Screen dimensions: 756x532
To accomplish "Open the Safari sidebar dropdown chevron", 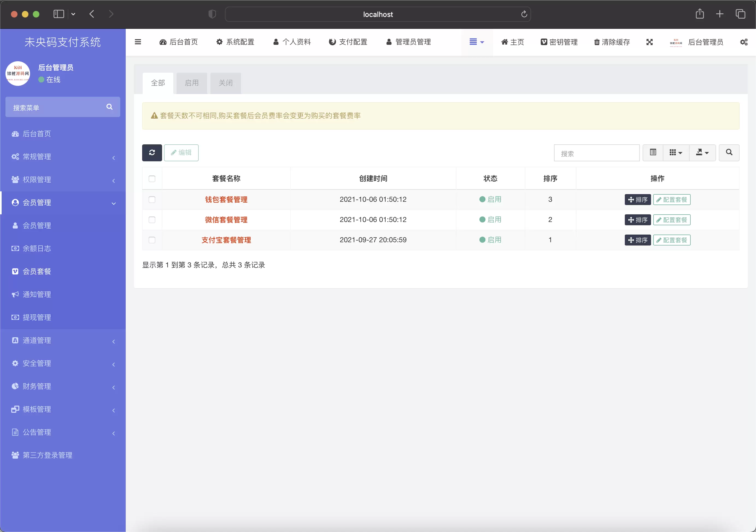I will (x=73, y=14).
